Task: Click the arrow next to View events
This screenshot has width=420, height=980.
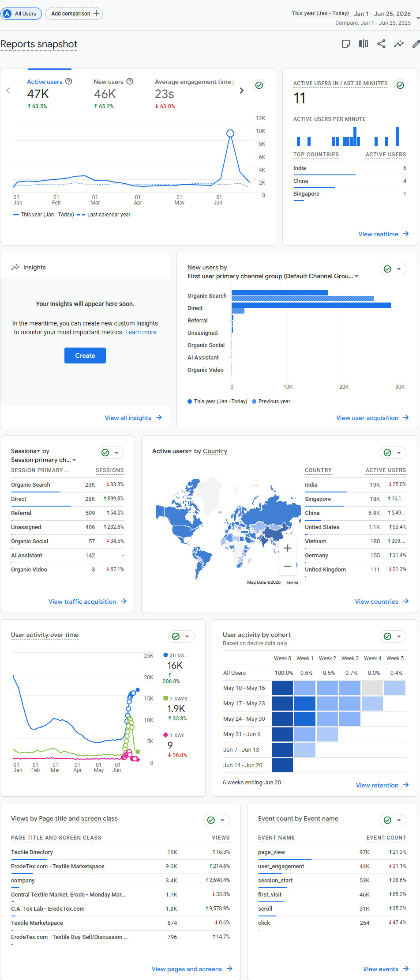Action: coord(406,969)
